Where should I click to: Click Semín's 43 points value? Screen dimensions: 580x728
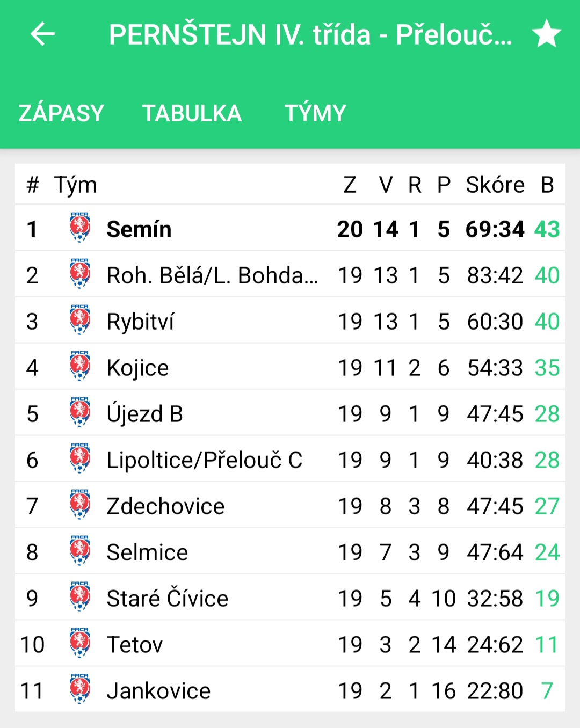(547, 229)
